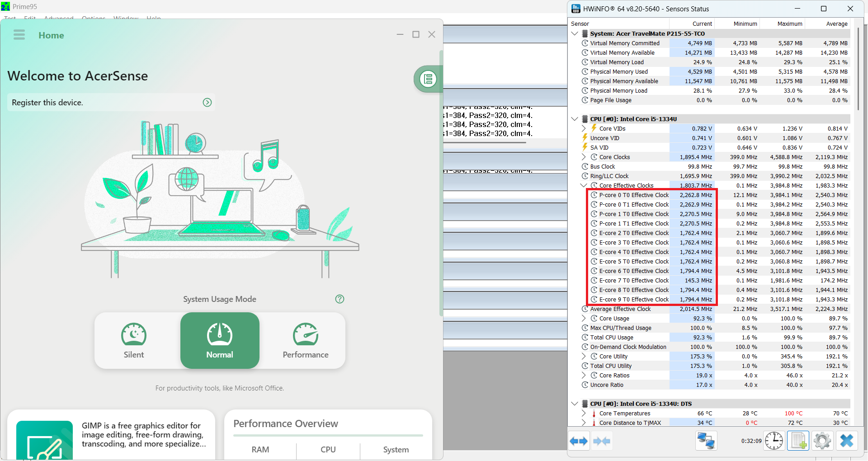Click the Minimum column header
Screen dimensions: 868x461
point(737,24)
